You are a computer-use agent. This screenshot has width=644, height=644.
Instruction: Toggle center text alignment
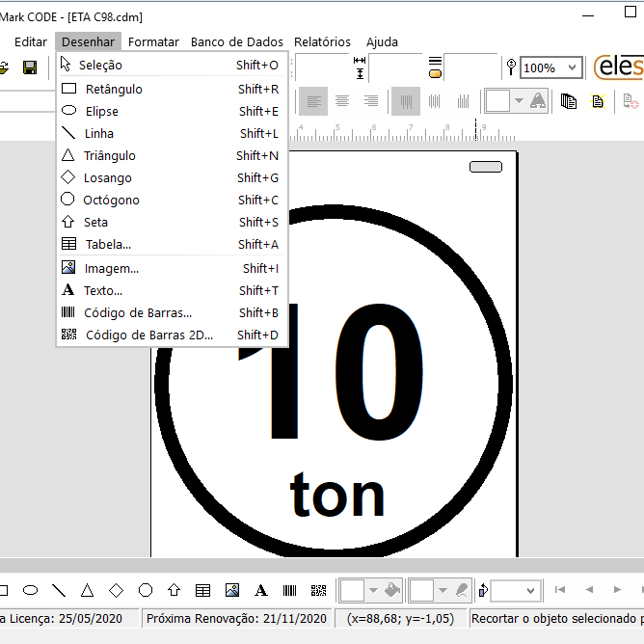click(341, 101)
